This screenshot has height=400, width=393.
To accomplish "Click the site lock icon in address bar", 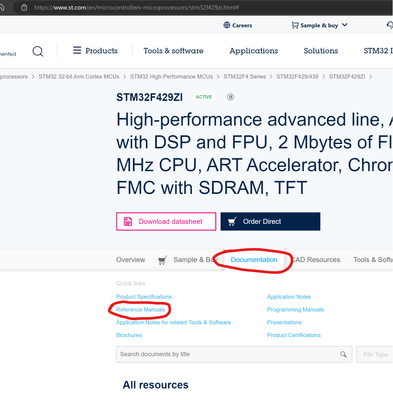I will tap(24, 7).
